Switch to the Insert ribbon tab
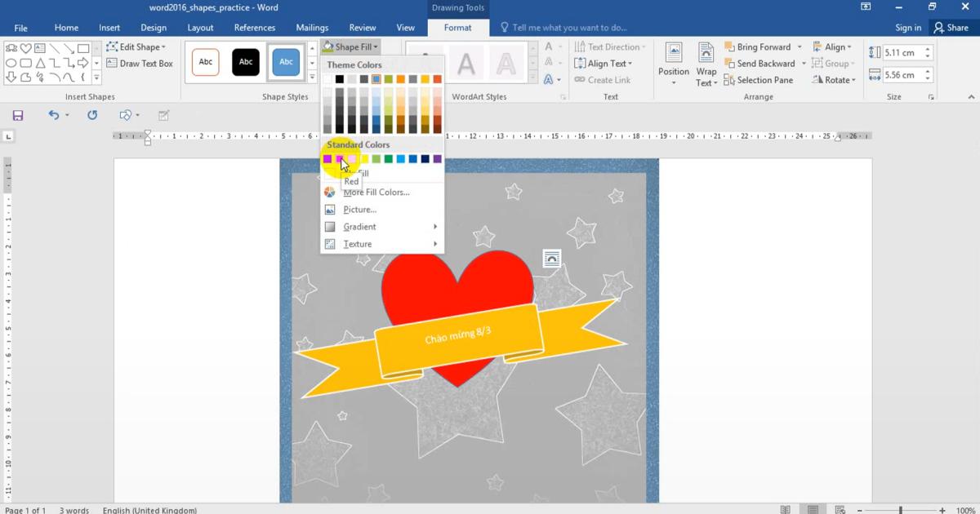 [x=109, y=28]
